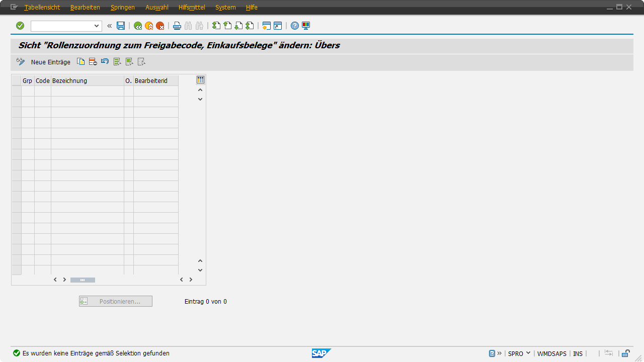Collapse command field with double chevron
This screenshot has height=362, width=644.
(109, 26)
